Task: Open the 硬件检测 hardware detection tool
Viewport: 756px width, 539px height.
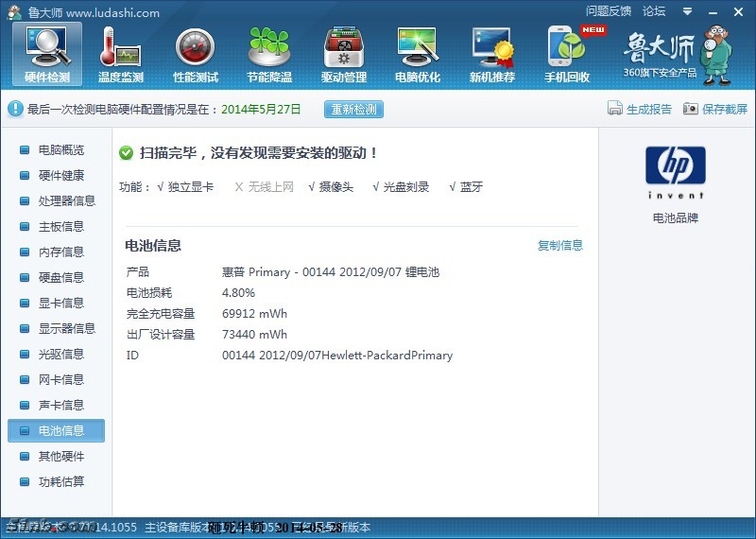Action: tap(47, 54)
